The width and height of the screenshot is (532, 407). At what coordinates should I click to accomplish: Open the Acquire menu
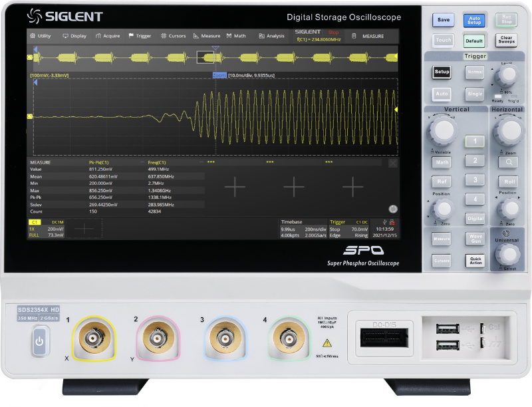(x=108, y=36)
